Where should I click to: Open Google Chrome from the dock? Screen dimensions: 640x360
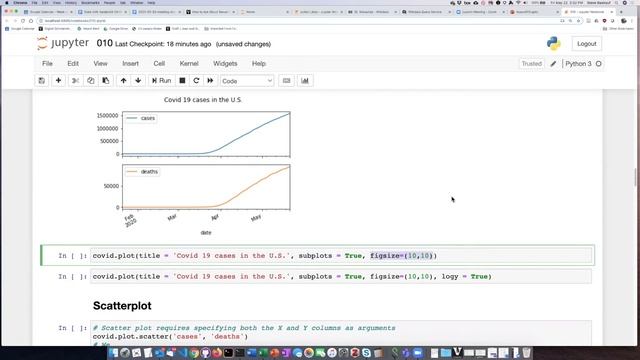[194, 353]
